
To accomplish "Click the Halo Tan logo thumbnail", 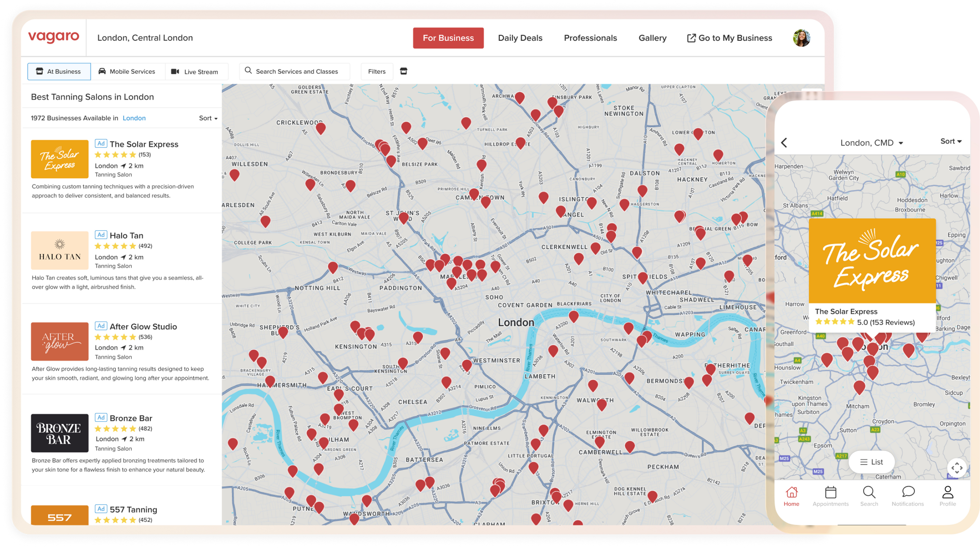I will pos(60,250).
